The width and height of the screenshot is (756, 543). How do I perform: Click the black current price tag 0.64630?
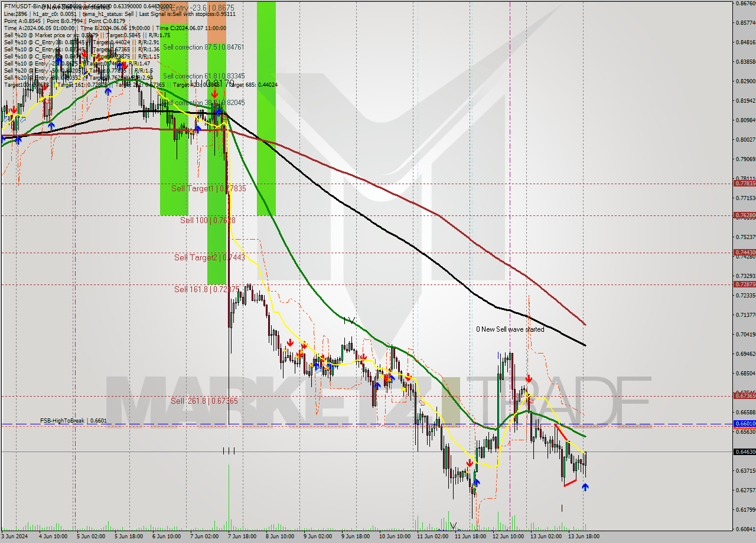(744, 452)
